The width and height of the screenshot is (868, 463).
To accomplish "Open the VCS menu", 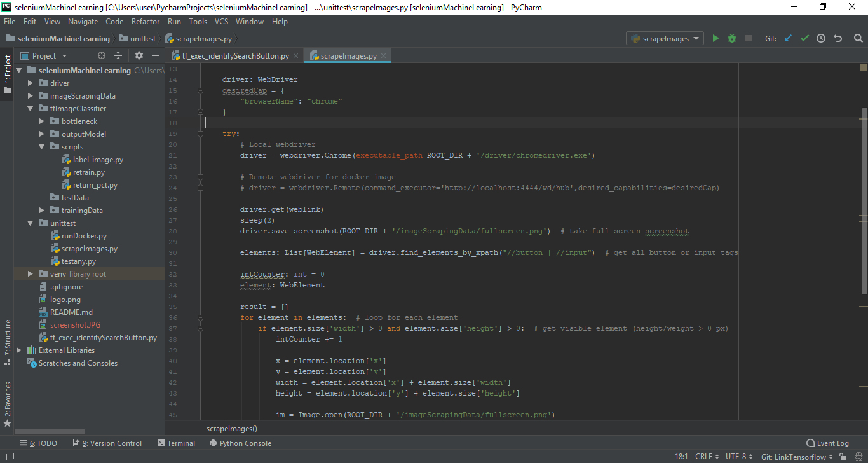I will click(x=221, y=22).
